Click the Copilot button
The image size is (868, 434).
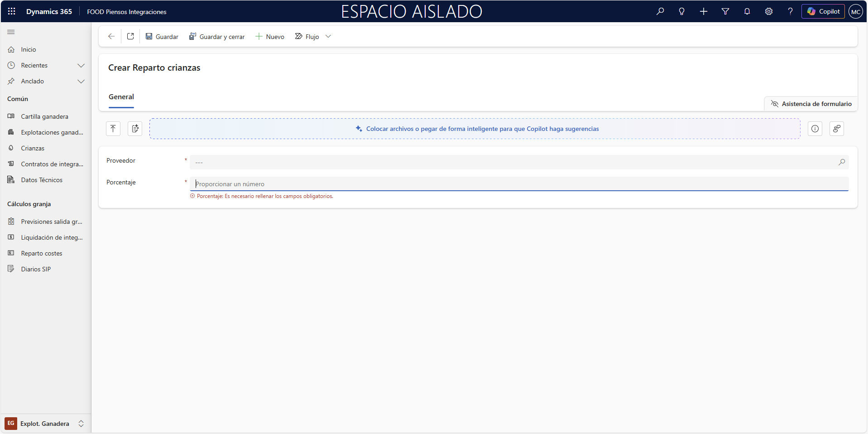(x=823, y=11)
